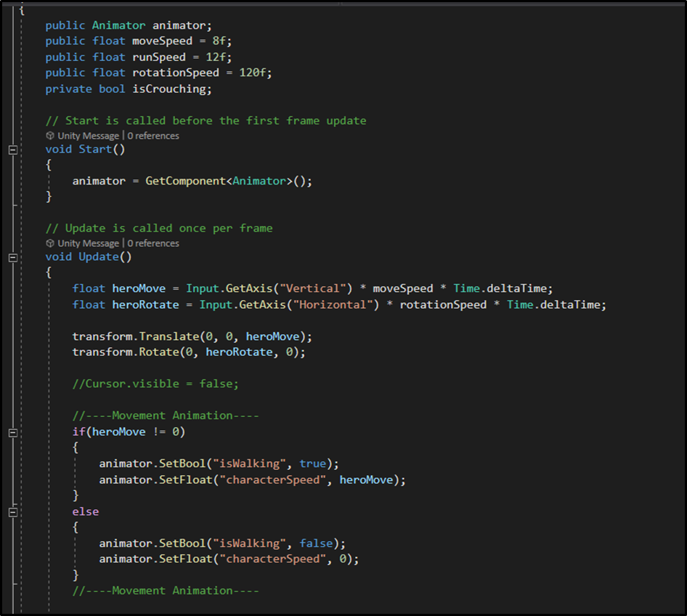Click the else keyword
The image size is (687, 616).
86,511
